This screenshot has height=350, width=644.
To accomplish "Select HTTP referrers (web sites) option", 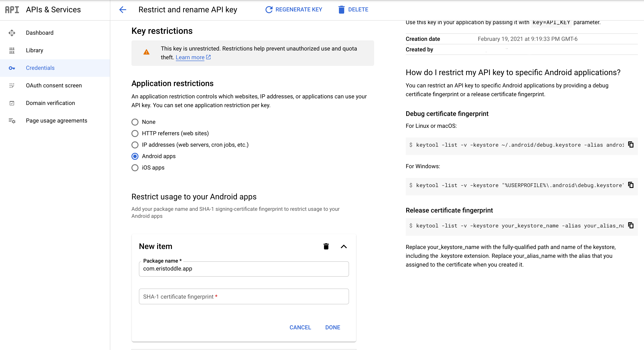I will coord(135,134).
